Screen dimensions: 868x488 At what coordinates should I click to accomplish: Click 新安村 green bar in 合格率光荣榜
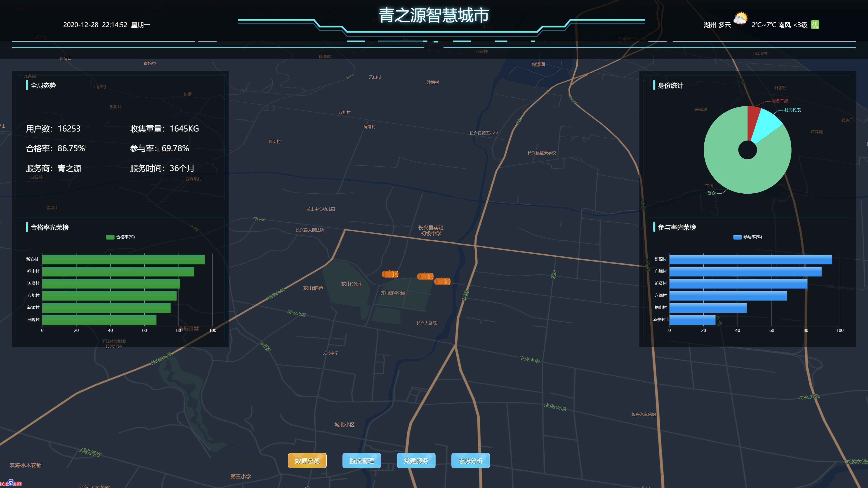click(x=123, y=259)
